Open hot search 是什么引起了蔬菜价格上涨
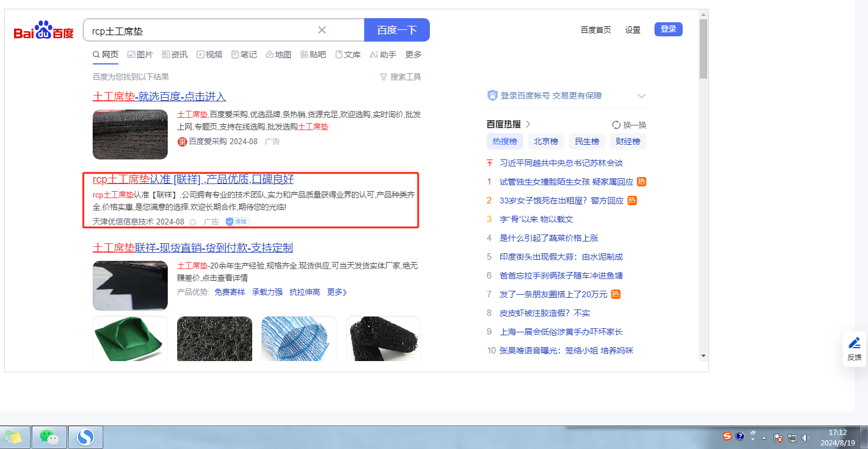 [549, 238]
